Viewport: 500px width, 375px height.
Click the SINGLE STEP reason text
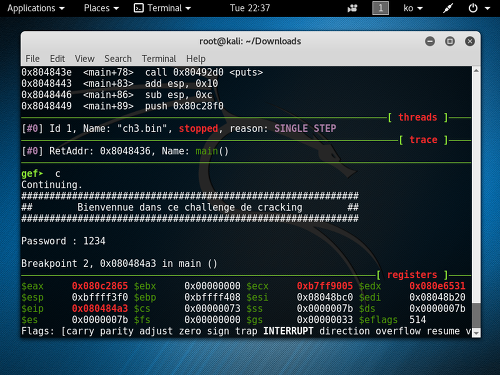pos(305,129)
